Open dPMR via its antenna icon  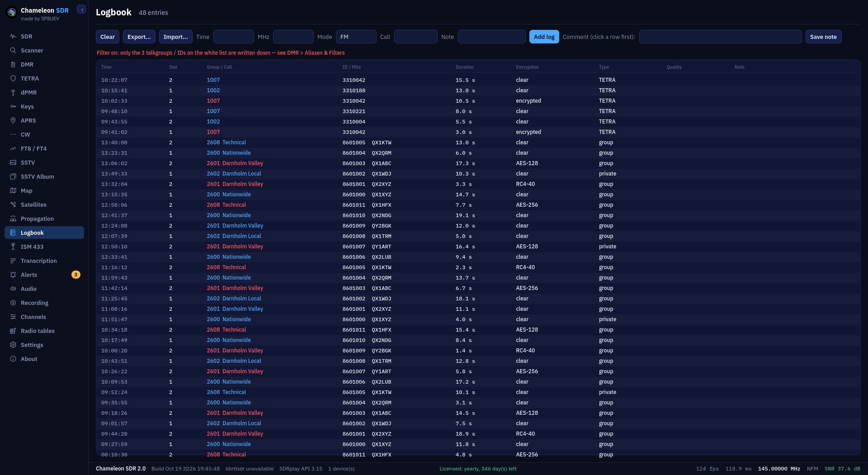pos(13,92)
